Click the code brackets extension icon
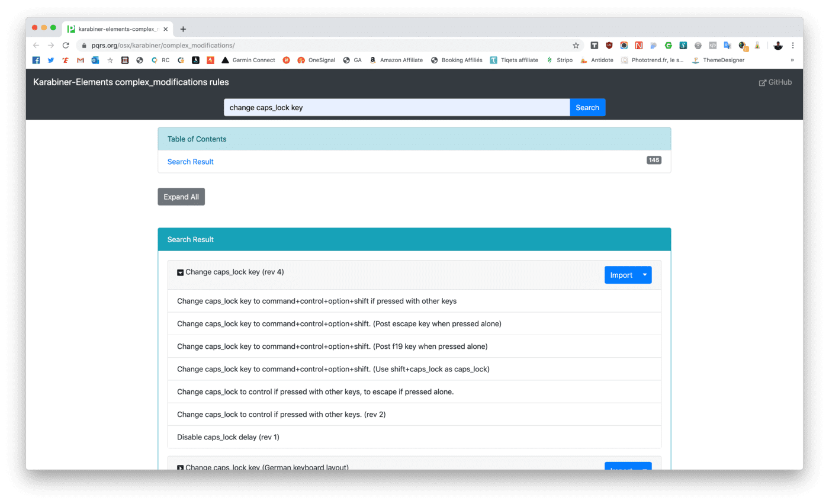829x504 pixels. tap(713, 45)
